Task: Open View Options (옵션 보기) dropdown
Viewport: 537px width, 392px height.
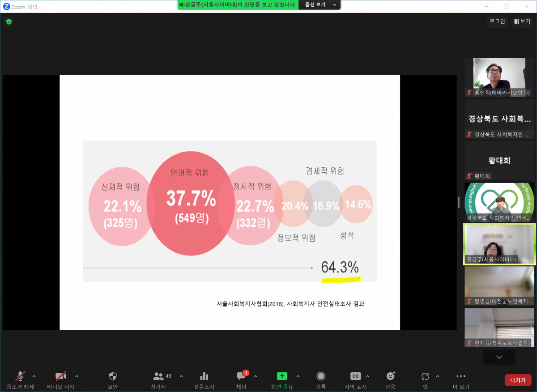Action: point(320,4)
